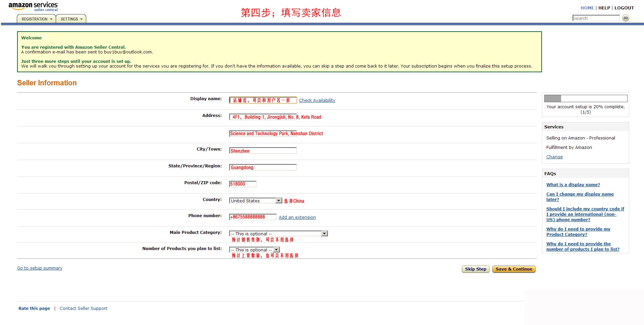
Task: Open Number of Products dropdown
Action: coord(255,250)
